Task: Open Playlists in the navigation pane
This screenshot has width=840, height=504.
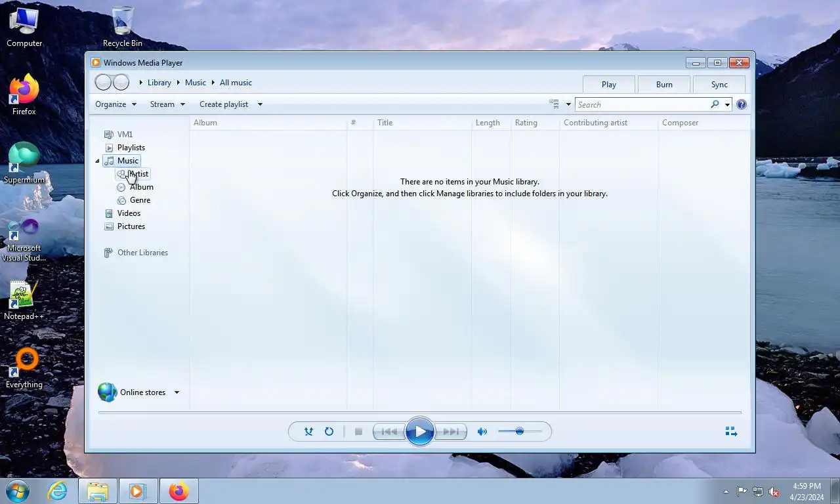Action: (x=131, y=148)
